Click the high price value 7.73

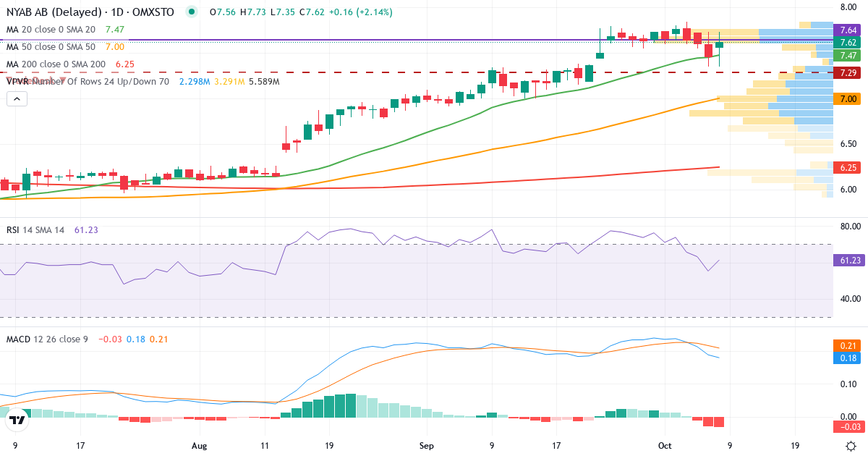coord(258,12)
